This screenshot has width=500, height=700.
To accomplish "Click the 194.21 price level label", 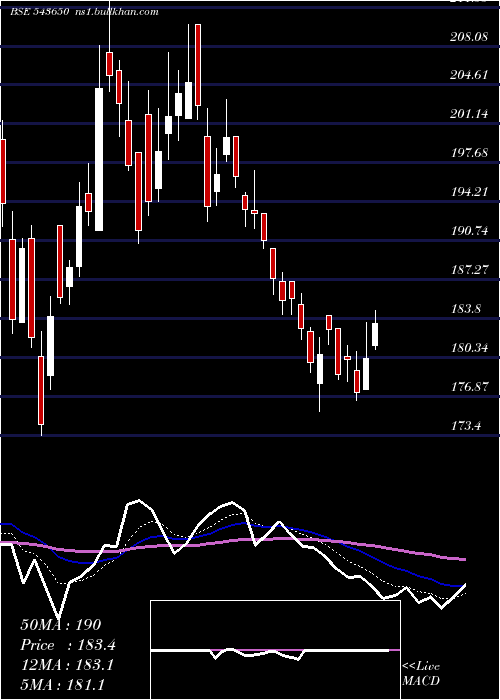I will coord(469,192).
